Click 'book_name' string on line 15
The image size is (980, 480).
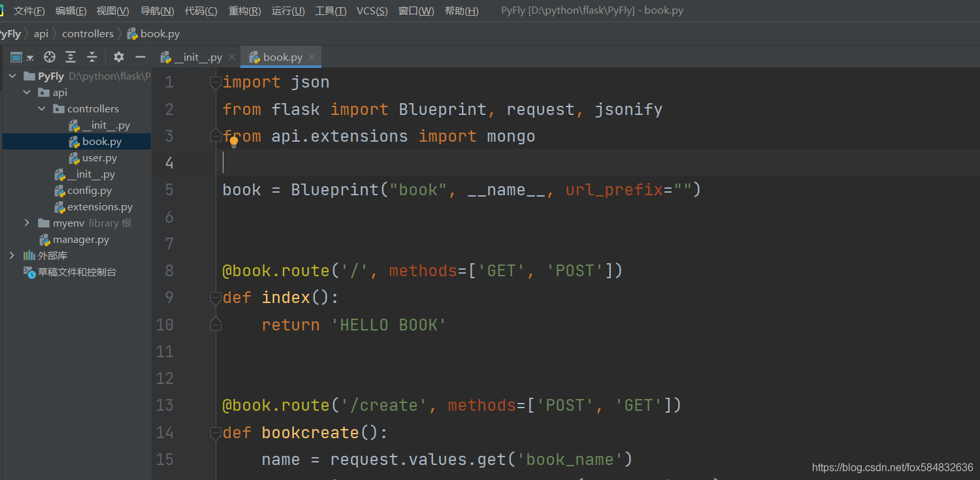570,460
